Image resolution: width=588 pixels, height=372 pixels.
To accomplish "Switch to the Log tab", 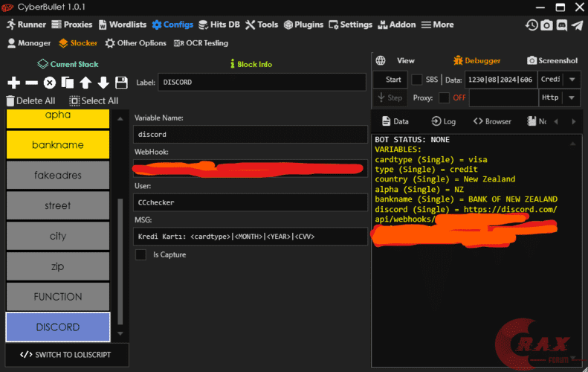I will [x=443, y=121].
